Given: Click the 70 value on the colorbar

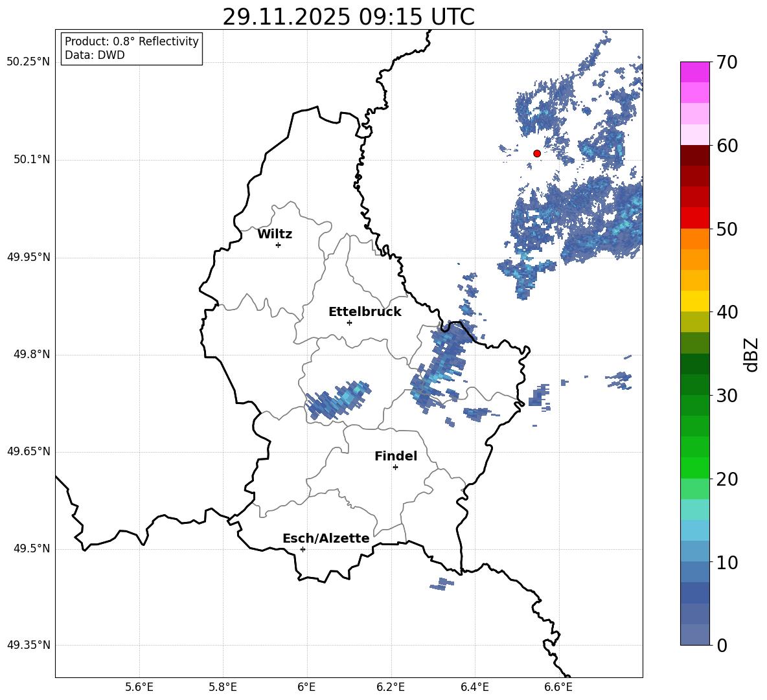Looking at the screenshot, I should (x=727, y=62).
